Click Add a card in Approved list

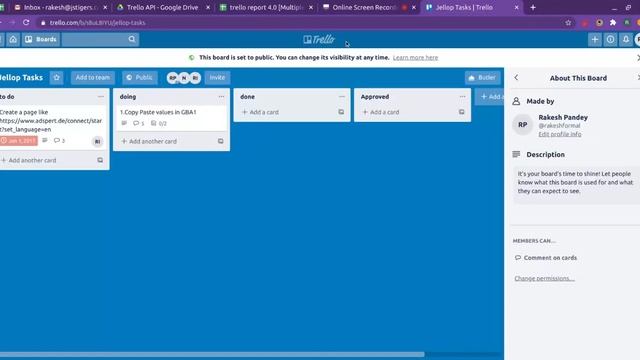tap(381, 112)
